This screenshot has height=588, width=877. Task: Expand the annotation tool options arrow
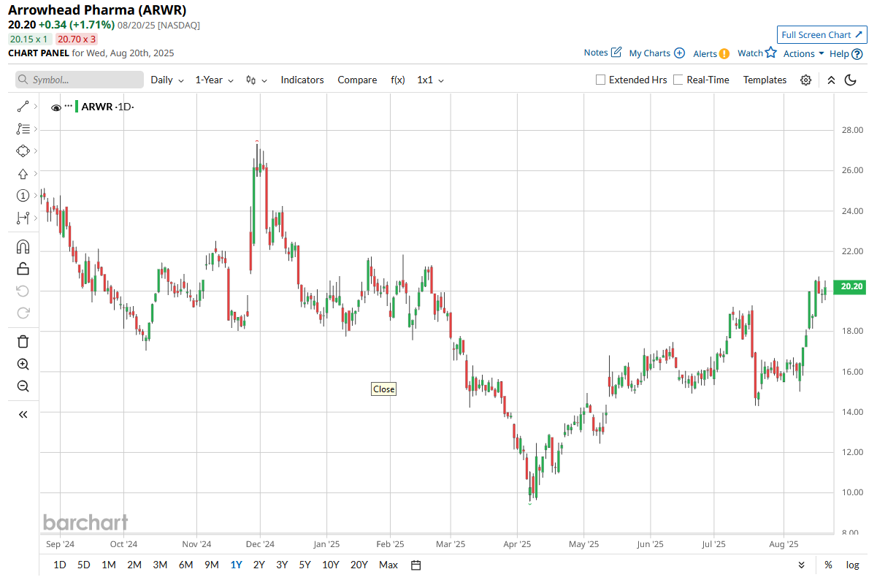(35, 196)
